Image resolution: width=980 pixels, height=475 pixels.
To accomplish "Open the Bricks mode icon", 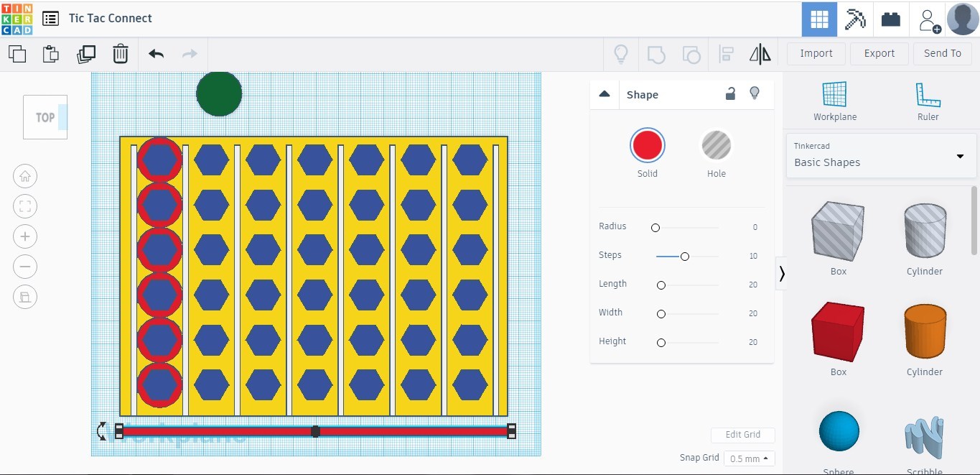I will tap(891, 19).
